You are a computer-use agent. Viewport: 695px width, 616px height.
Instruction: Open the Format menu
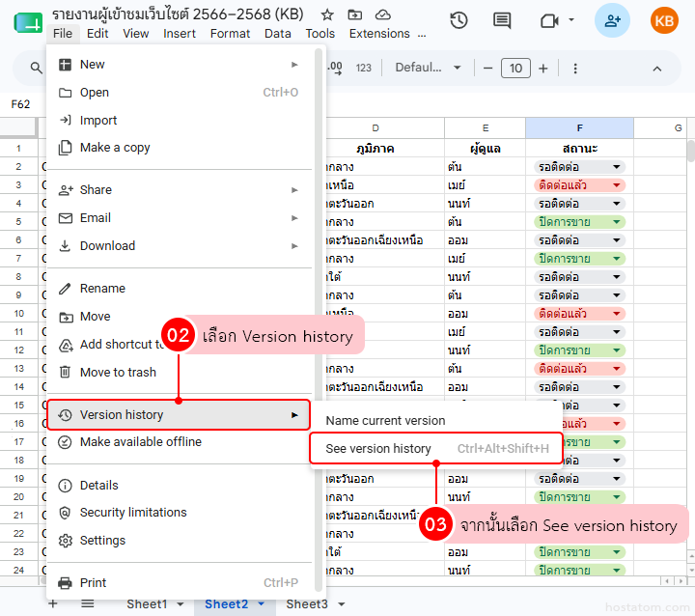pyautogui.click(x=230, y=34)
